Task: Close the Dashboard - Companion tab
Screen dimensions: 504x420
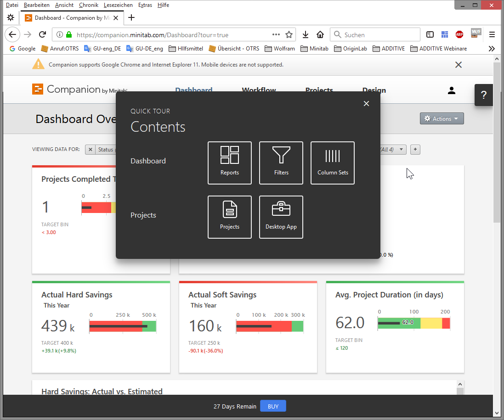Action: tap(116, 18)
